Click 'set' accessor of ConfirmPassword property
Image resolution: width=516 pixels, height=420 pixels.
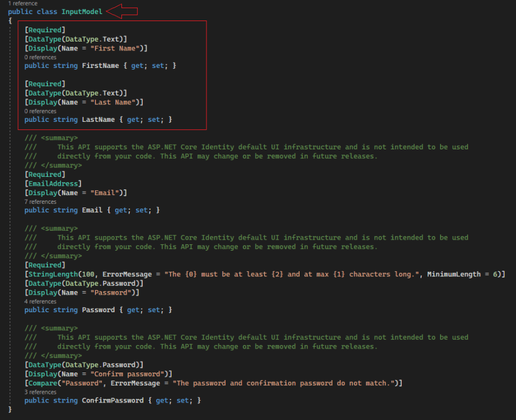tap(182, 401)
